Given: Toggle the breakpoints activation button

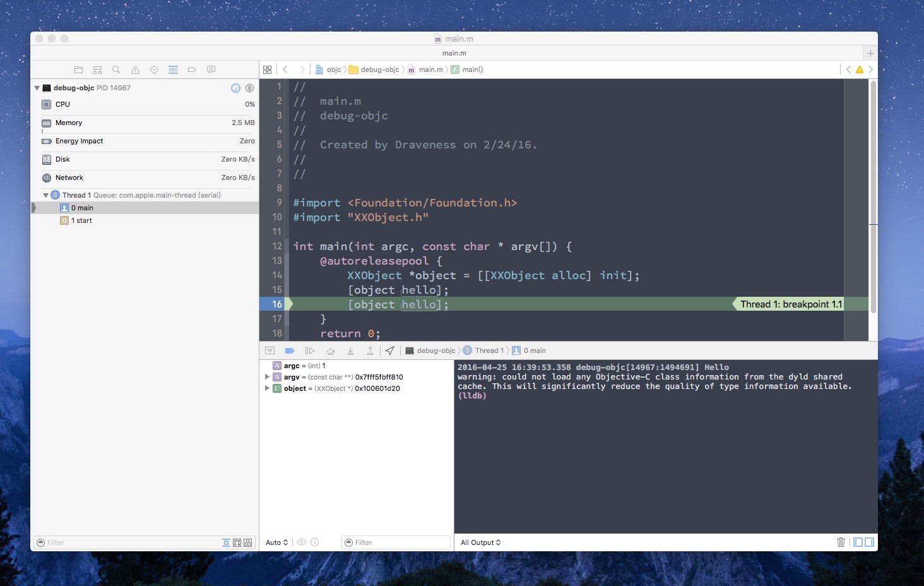Looking at the screenshot, I should (290, 350).
